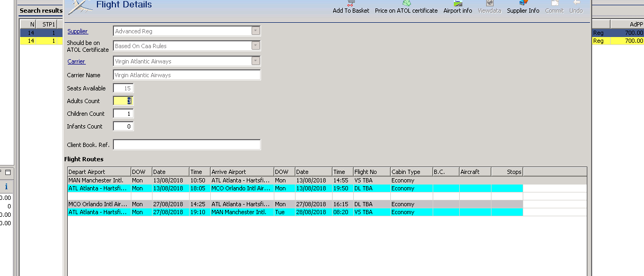The width and height of the screenshot is (644, 276).
Task: Select the blue highlighted Search results row
Action: point(41,33)
